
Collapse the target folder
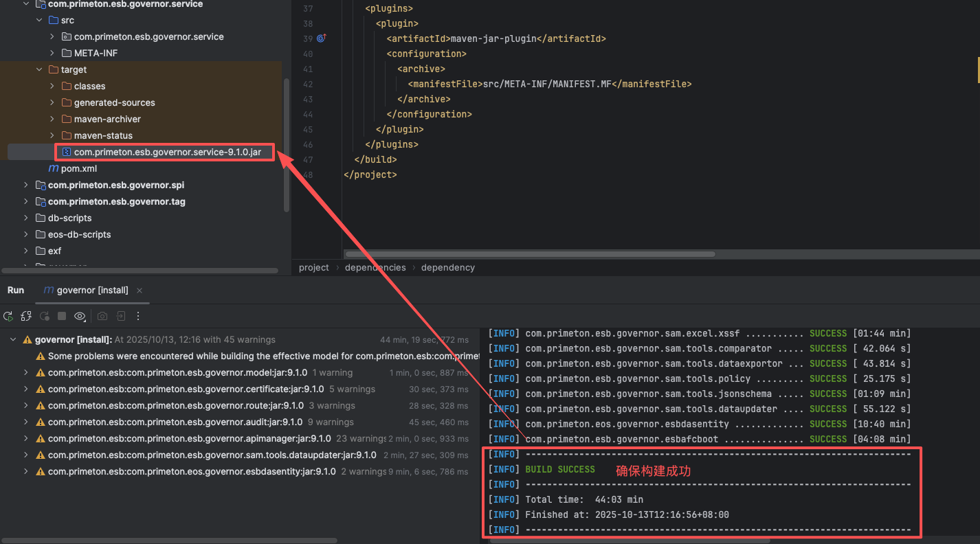[x=39, y=69]
